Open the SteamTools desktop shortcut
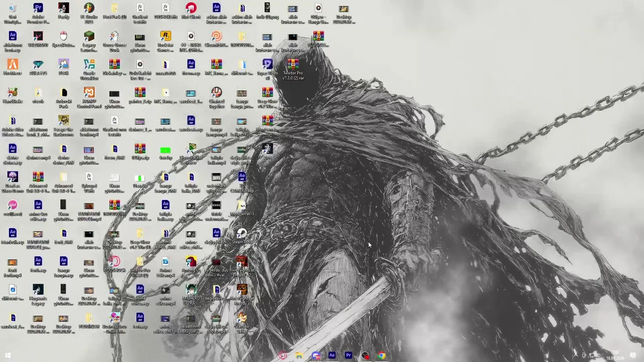The image size is (644, 362). click(242, 236)
